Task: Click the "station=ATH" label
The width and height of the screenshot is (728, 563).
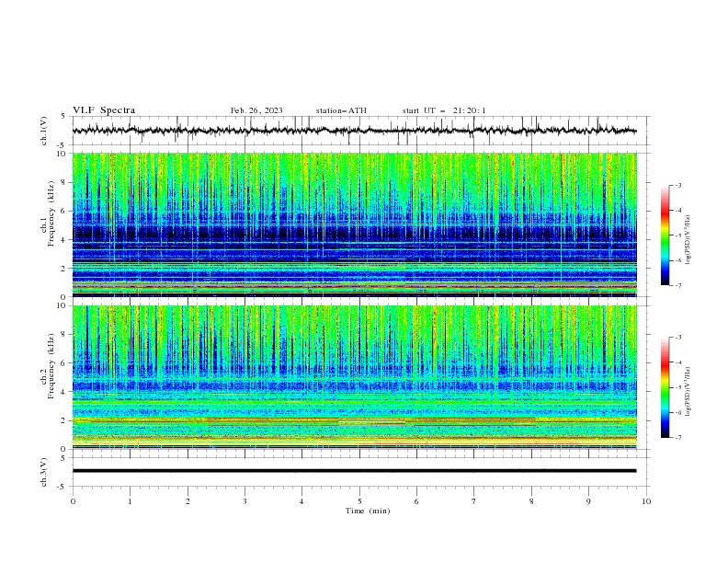Action: [341, 110]
